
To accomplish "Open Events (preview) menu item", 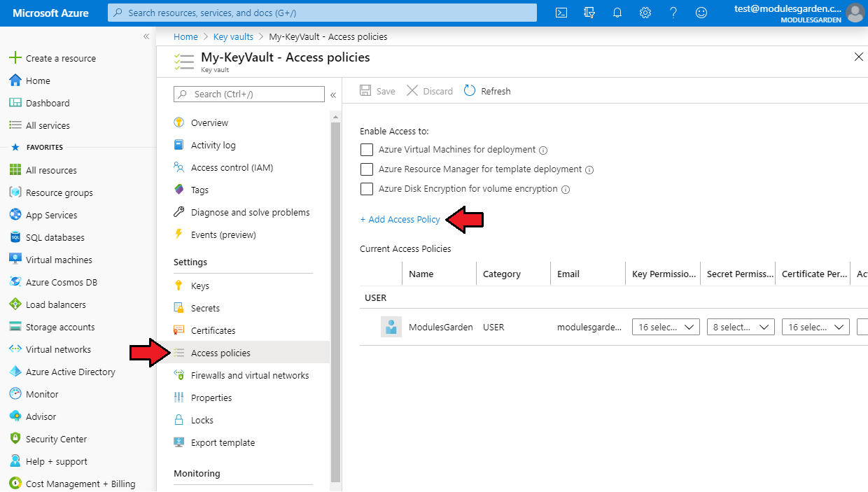I will click(x=223, y=234).
